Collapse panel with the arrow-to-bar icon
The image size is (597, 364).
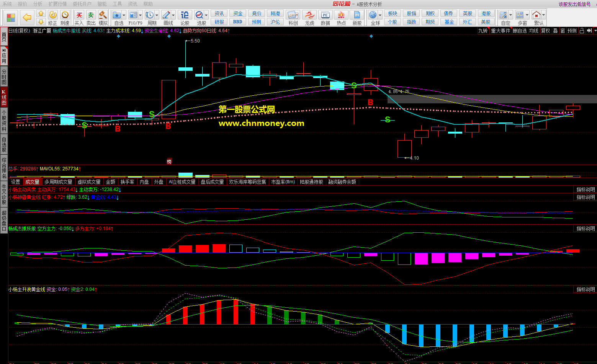[589, 31]
